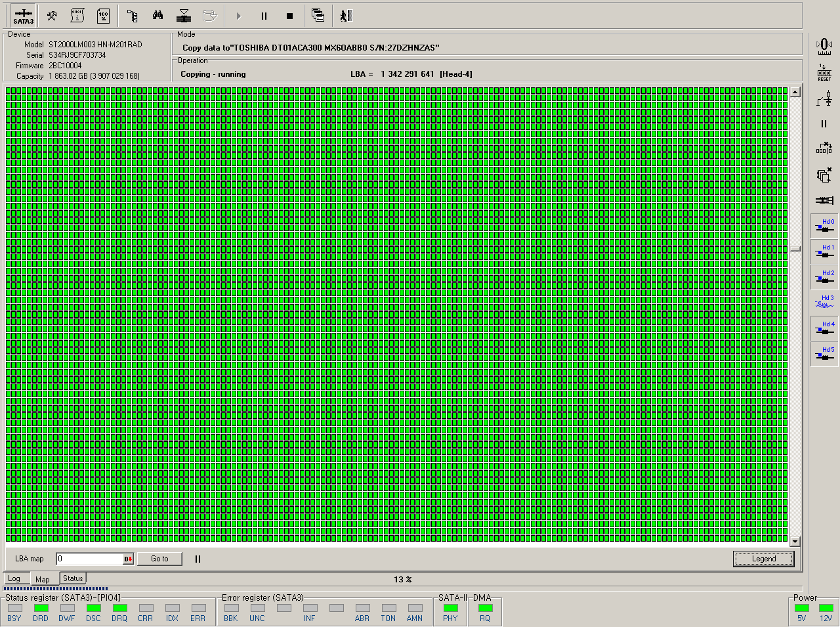The width and height of the screenshot is (840, 627).
Task: Click the SATA3 port selection icon
Action: pyautogui.click(x=23, y=16)
